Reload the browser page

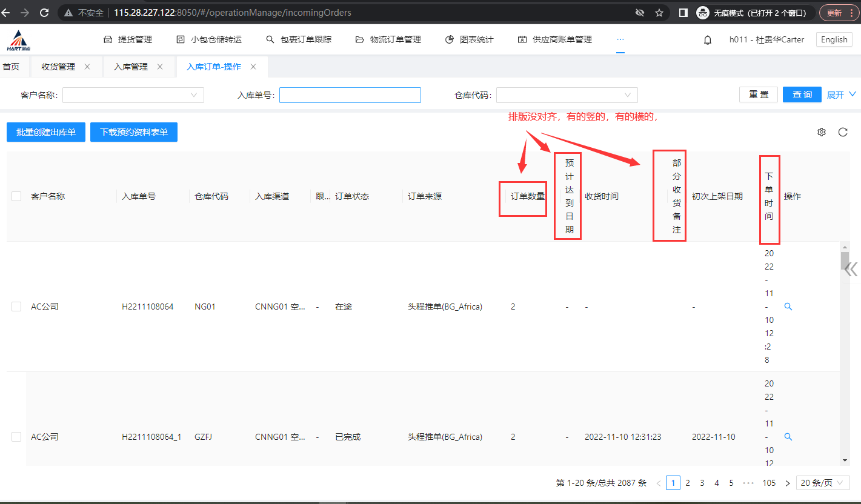coord(44,13)
